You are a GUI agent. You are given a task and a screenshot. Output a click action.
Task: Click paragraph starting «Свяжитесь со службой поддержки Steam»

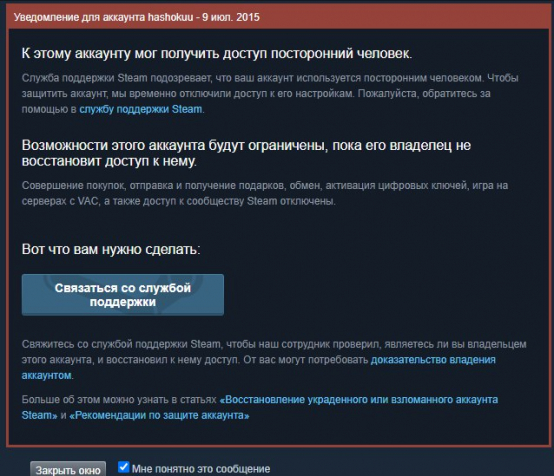tap(274, 360)
